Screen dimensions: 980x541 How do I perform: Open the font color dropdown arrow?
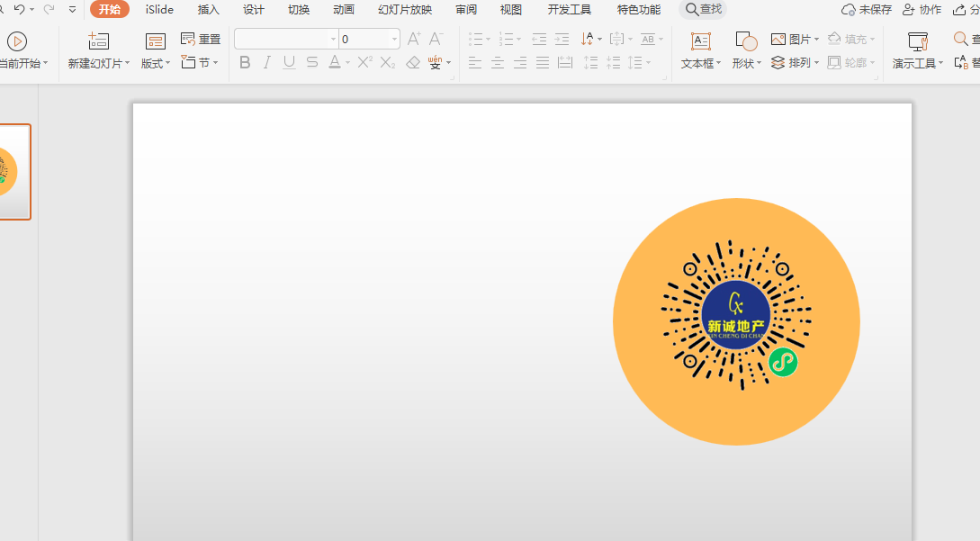click(348, 63)
